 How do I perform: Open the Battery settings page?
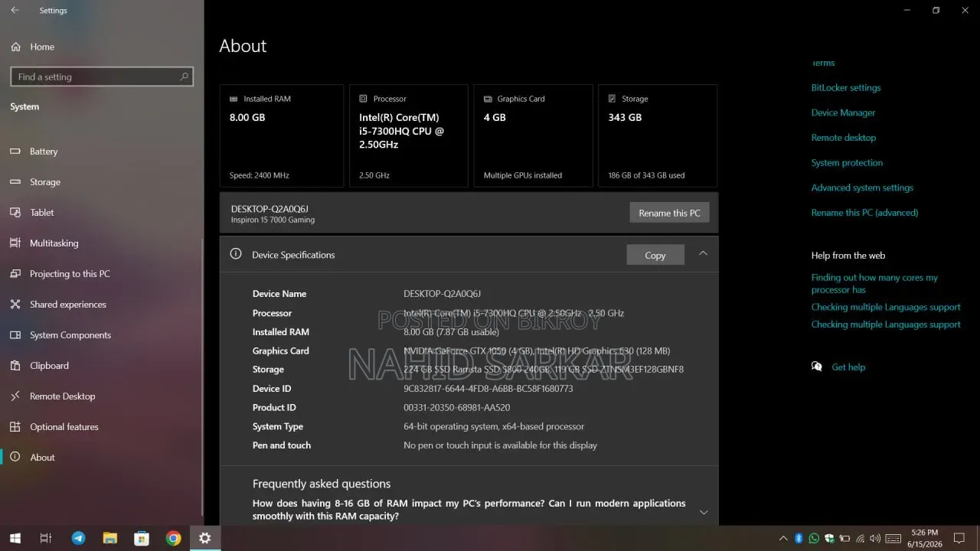[x=34, y=152]
